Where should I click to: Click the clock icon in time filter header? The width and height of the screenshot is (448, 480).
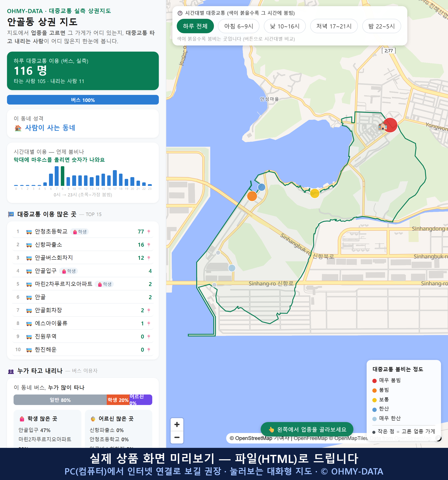180,13
